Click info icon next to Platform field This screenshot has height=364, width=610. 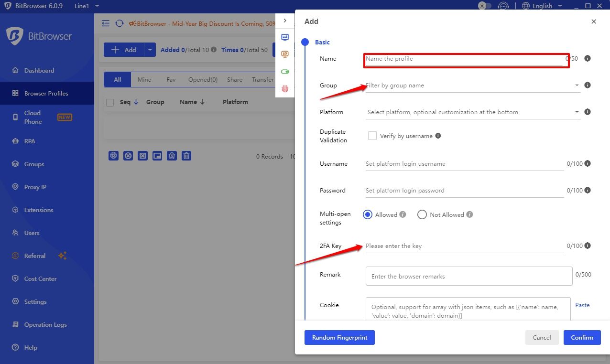[x=588, y=112]
